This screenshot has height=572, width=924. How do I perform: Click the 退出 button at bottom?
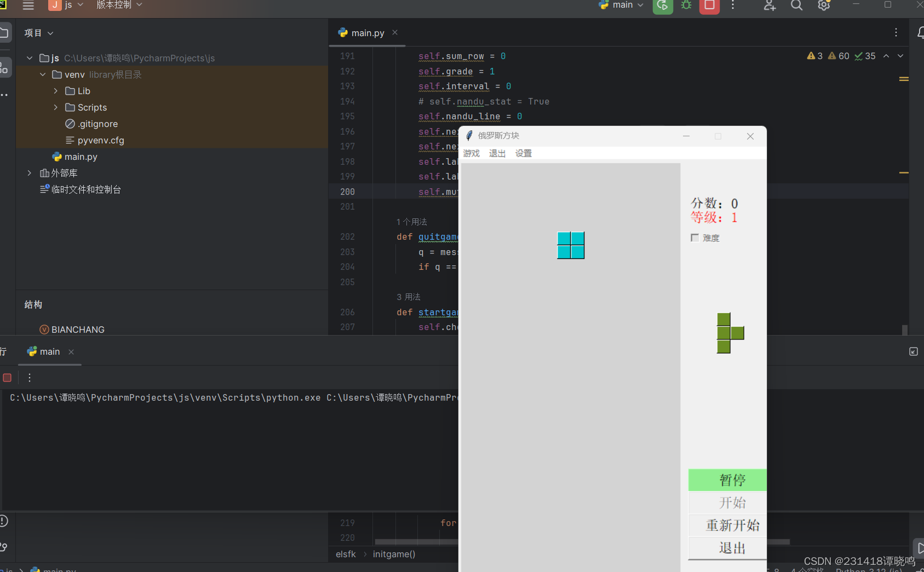click(x=727, y=548)
